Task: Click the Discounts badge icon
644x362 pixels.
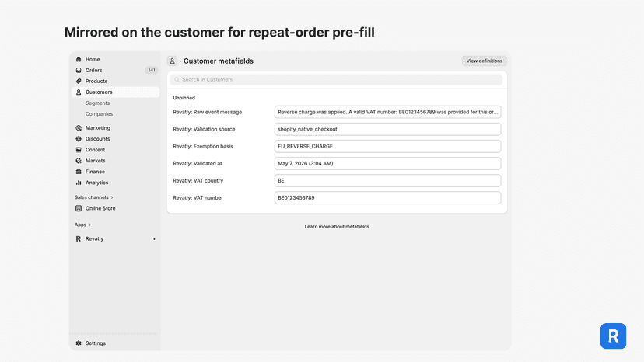Action: 79,139
